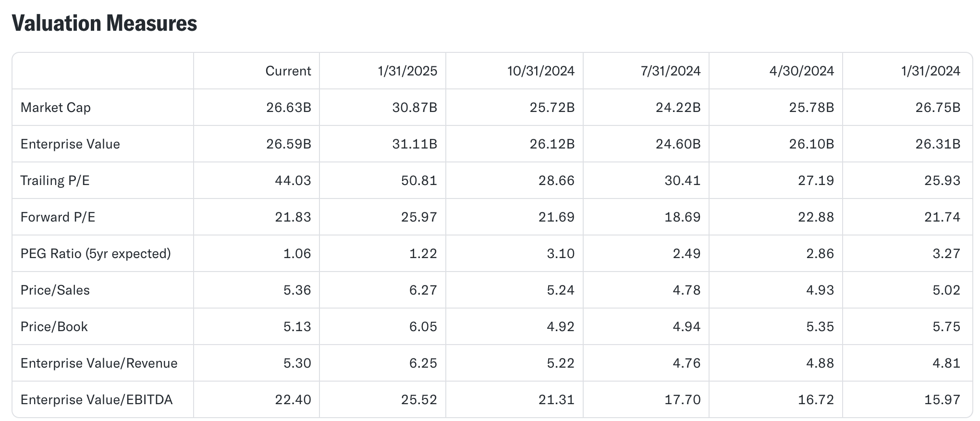Viewport: 980px width, 421px height.
Task: Select the 10/31/2024 column header
Action: tap(541, 71)
